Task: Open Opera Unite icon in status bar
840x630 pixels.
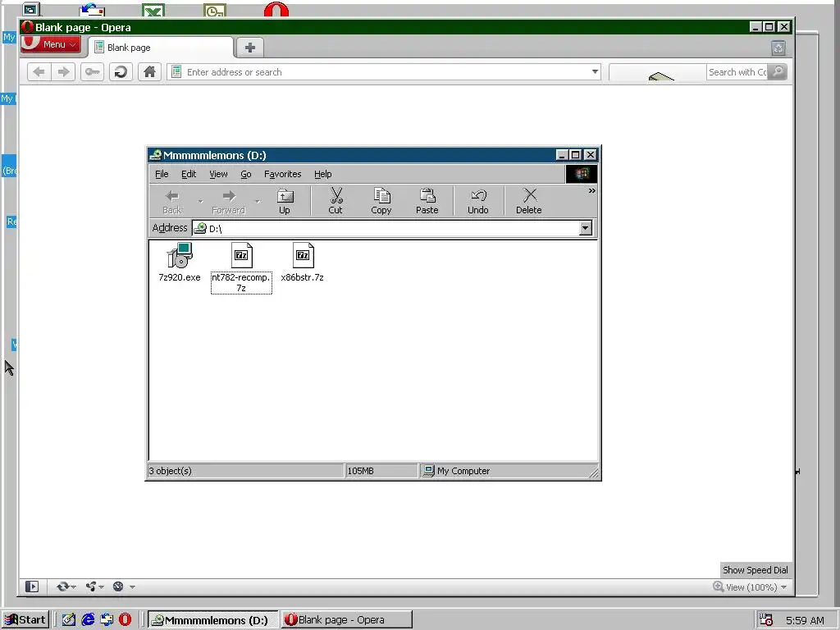Action: 90,587
